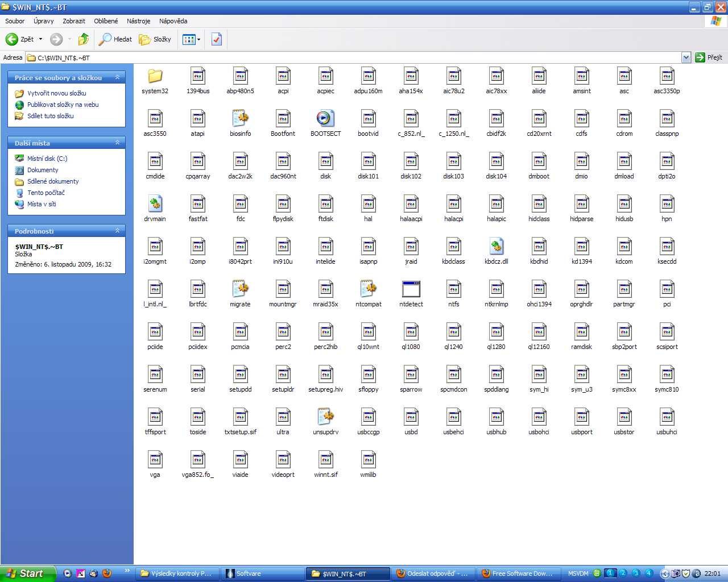The height and width of the screenshot is (582, 728).
Task: Click Vytvořit novou složku link
Action: click(x=57, y=93)
